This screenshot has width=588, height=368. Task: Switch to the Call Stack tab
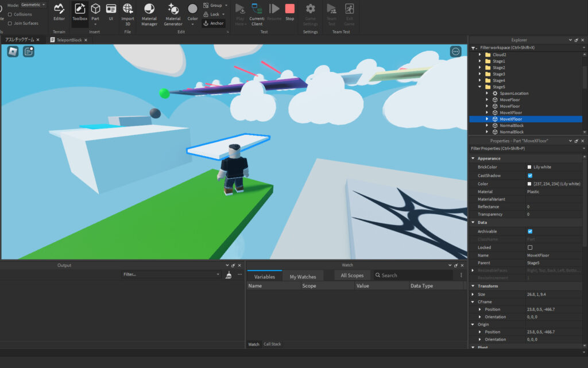tap(272, 344)
